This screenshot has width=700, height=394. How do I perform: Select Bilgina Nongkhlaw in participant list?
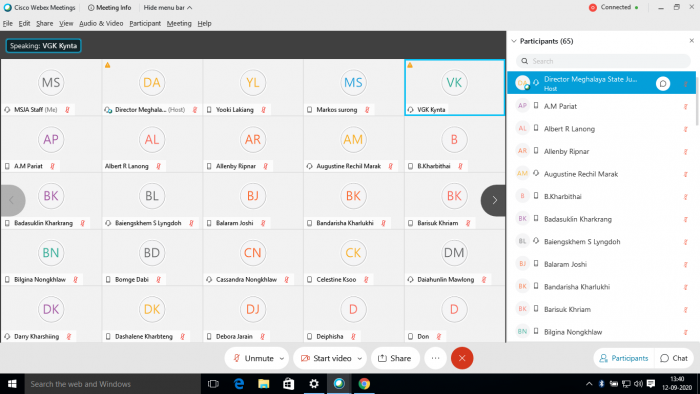(x=601, y=332)
